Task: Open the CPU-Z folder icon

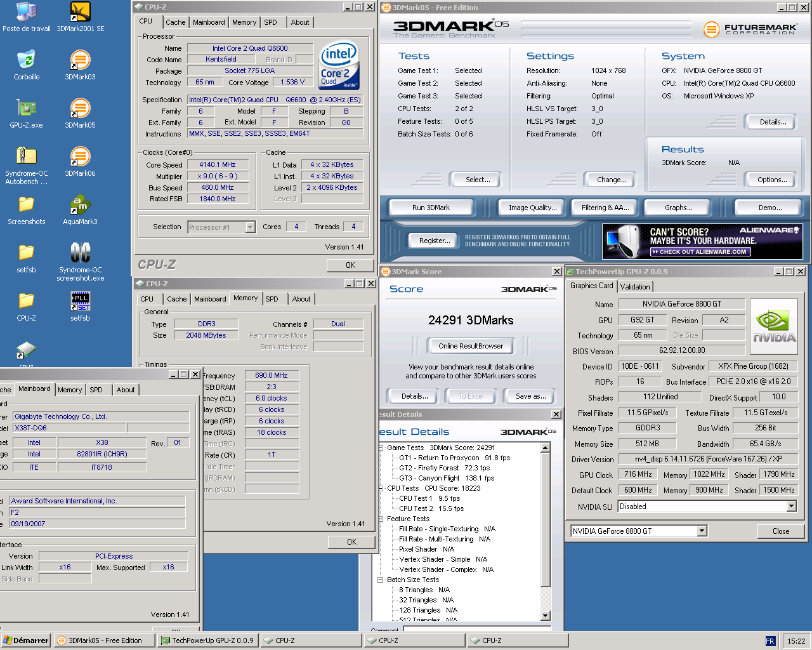Action: 26,307
